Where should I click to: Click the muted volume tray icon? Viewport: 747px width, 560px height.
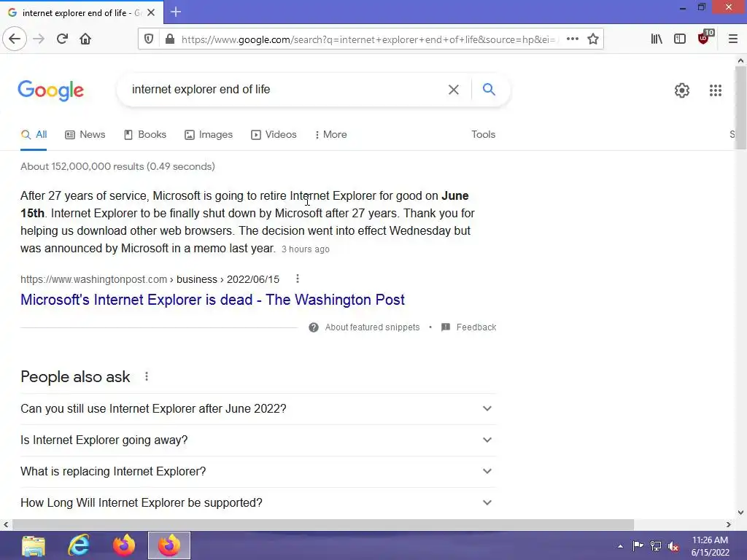click(673, 546)
